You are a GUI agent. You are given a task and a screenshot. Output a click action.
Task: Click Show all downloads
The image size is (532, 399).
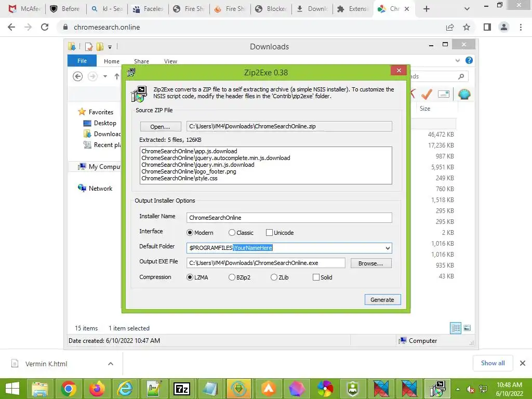coord(493,363)
